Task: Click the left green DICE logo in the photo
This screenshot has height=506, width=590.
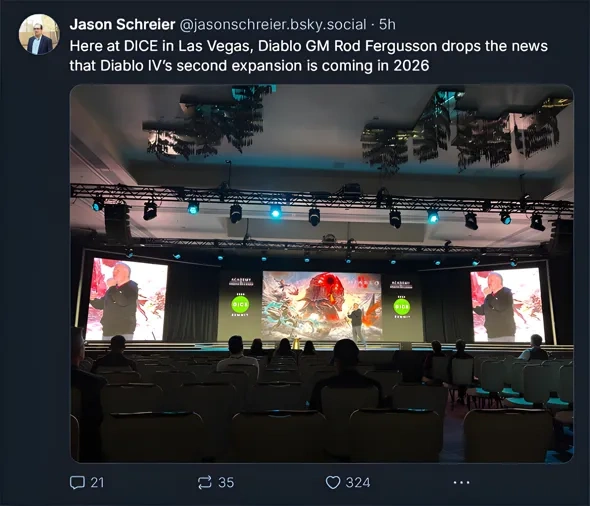Action: (x=240, y=304)
